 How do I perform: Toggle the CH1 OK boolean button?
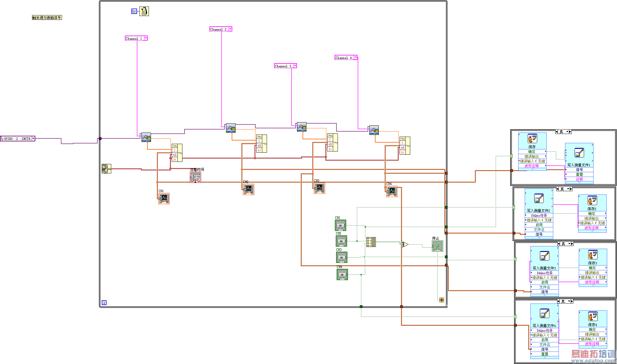pos(341,225)
